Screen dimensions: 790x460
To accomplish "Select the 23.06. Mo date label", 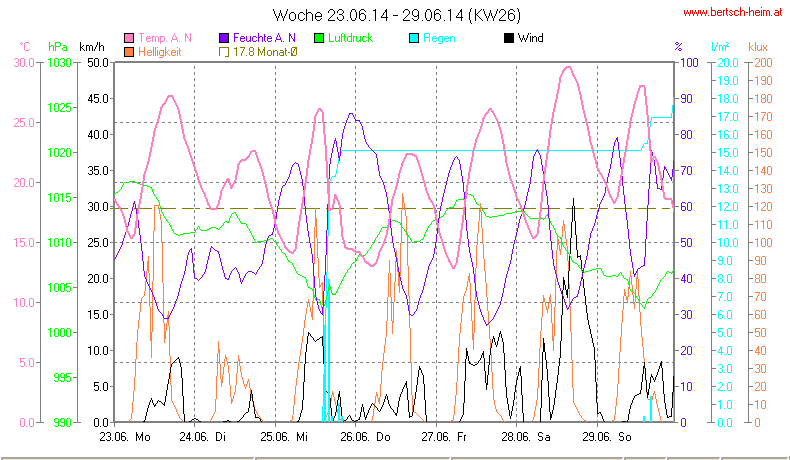I will point(125,437).
